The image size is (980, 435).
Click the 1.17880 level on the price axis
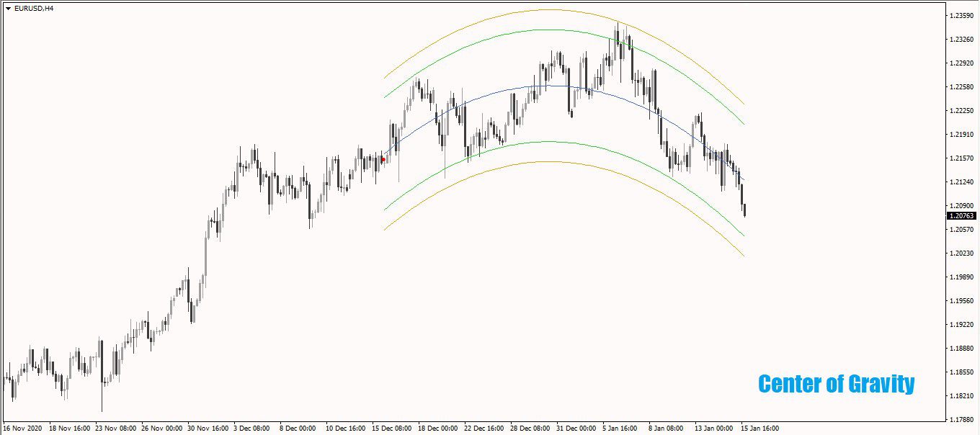coord(962,419)
